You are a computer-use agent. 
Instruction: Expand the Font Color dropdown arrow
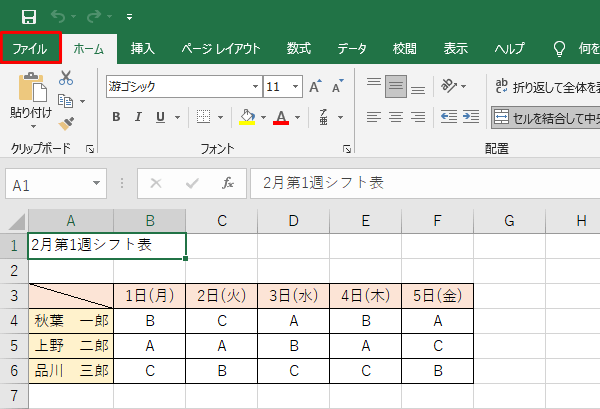(x=297, y=117)
